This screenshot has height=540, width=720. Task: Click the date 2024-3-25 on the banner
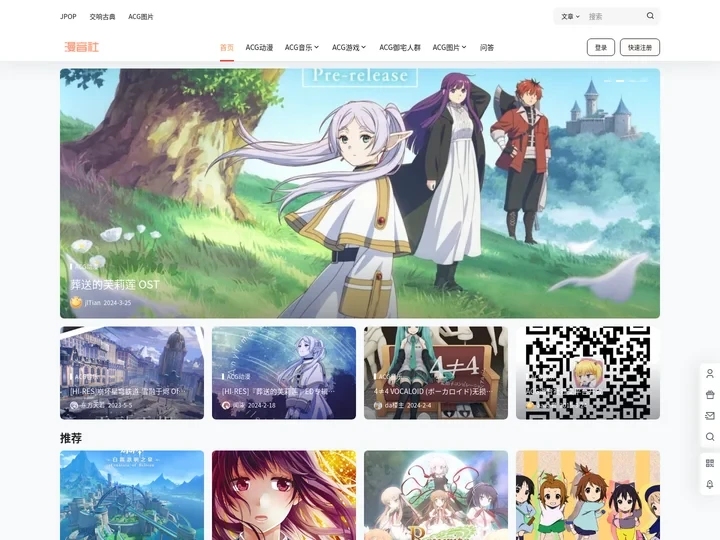[x=117, y=303]
